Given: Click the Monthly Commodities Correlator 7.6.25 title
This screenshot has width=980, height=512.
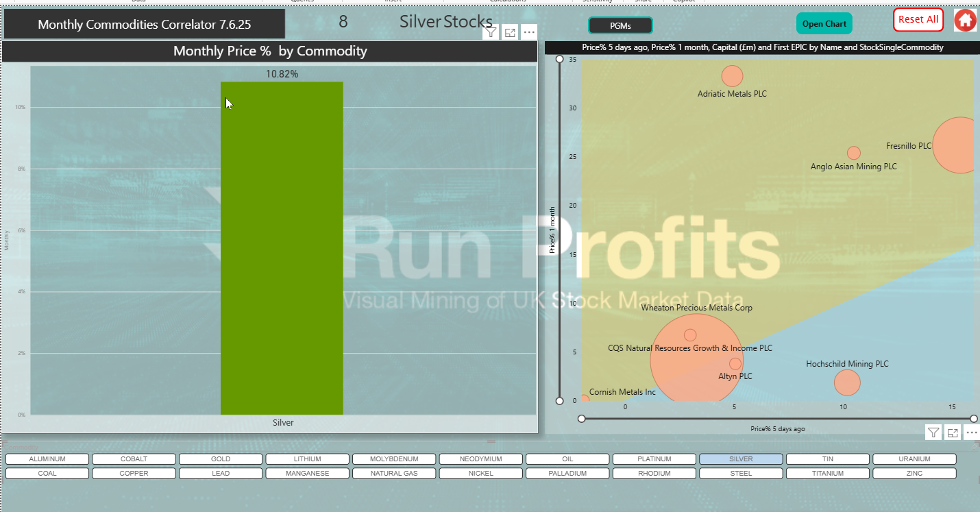Looking at the screenshot, I should pos(145,25).
